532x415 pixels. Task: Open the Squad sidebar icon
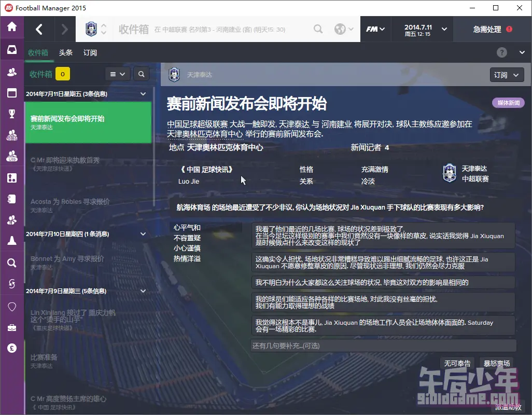point(12,72)
